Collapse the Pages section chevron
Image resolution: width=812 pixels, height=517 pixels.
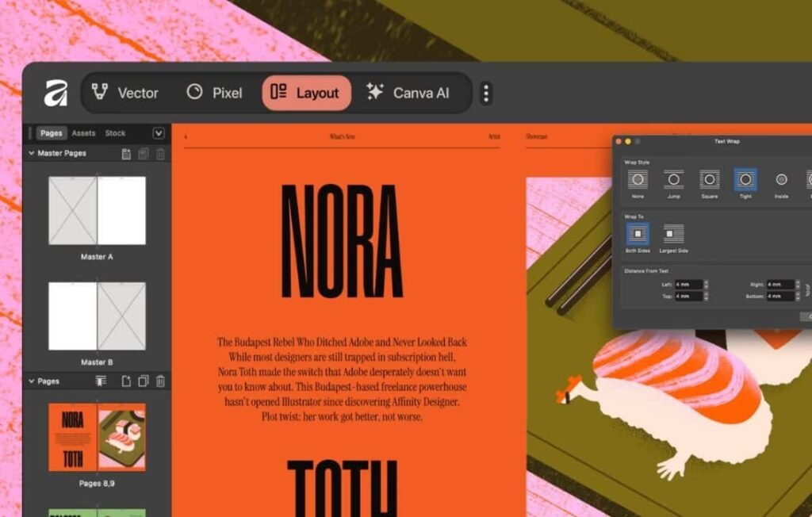click(32, 381)
